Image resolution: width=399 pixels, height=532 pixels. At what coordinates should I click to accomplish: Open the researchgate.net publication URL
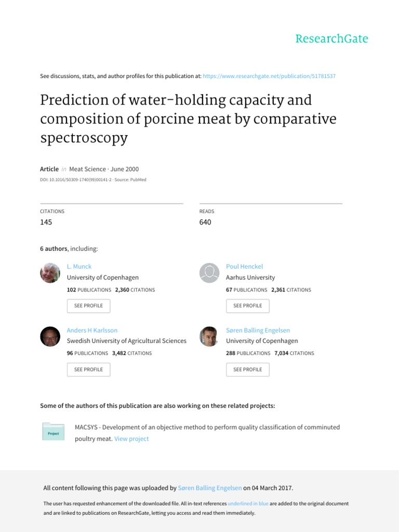(269, 76)
